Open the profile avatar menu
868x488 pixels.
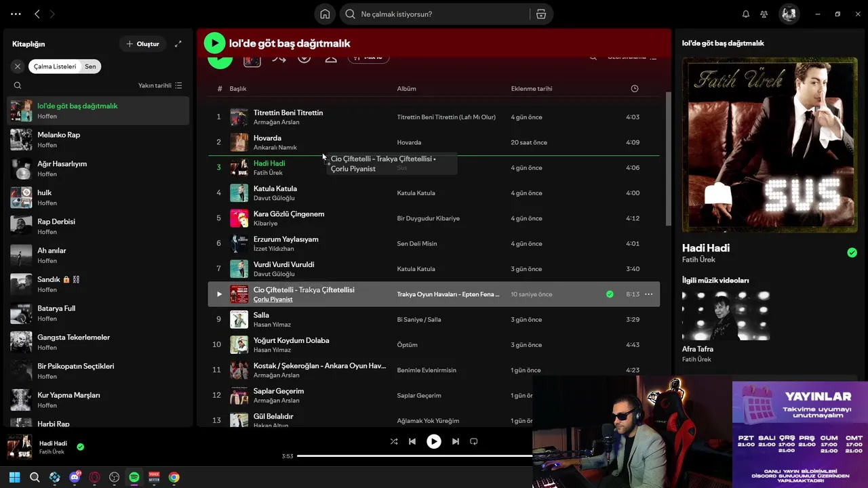point(789,14)
